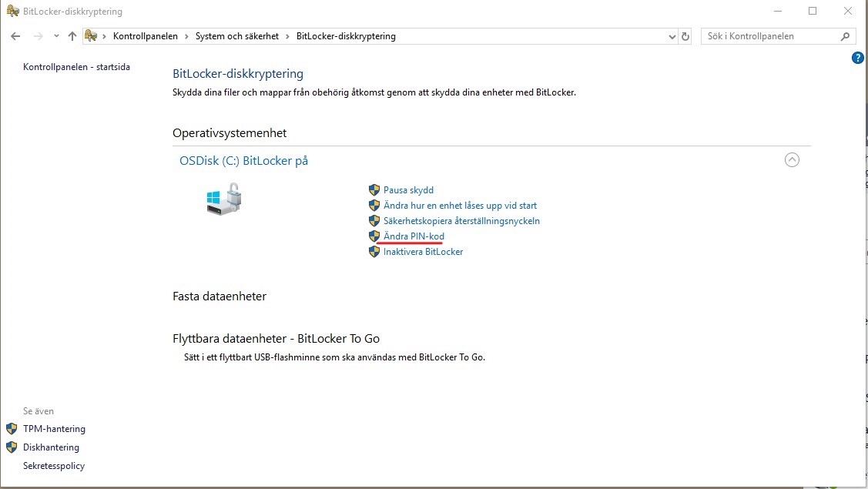Click shield icon beside Ändra hur en enhet låses upp
Image resolution: width=868 pixels, height=489 pixels.
point(374,206)
